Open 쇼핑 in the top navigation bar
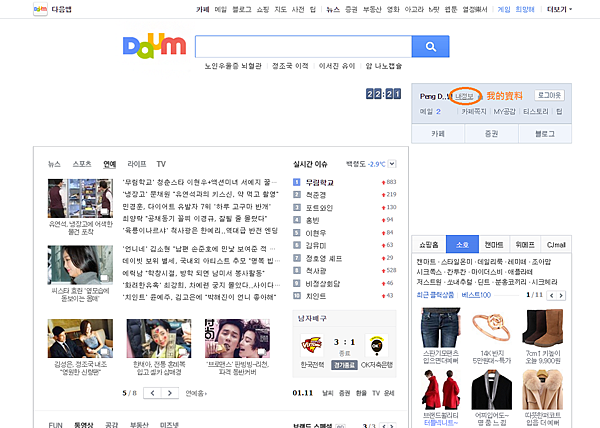This screenshot has height=428, width=600. [x=262, y=9]
